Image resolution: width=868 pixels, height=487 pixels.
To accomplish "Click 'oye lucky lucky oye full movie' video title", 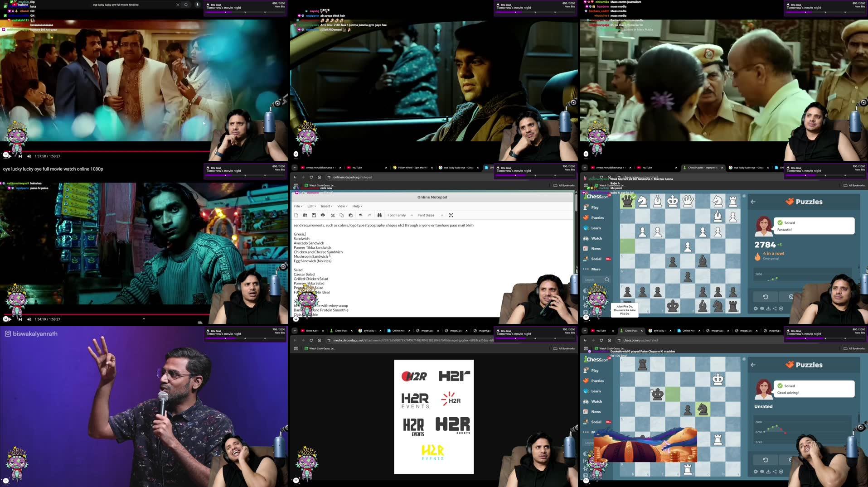I will 53,169.
